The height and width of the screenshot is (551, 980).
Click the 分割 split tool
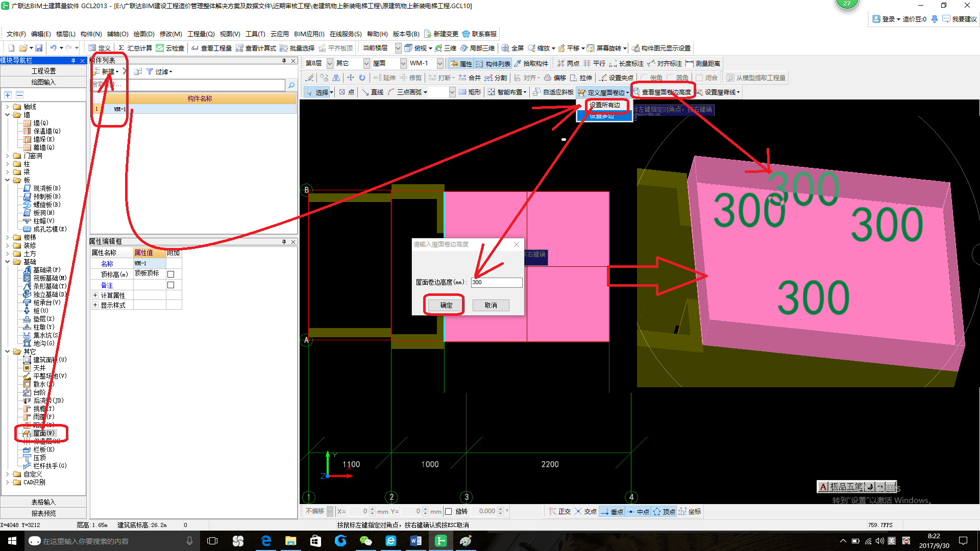point(496,78)
